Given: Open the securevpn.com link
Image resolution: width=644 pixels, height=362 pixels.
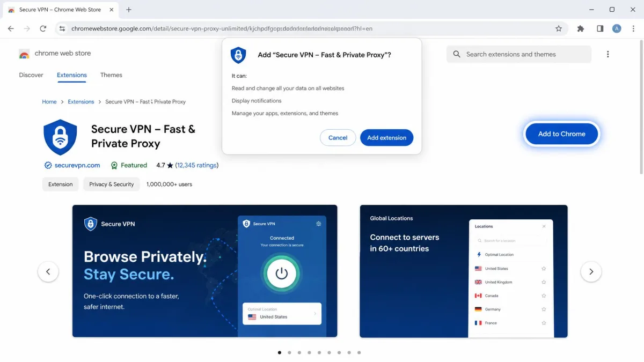Looking at the screenshot, I should (x=77, y=165).
